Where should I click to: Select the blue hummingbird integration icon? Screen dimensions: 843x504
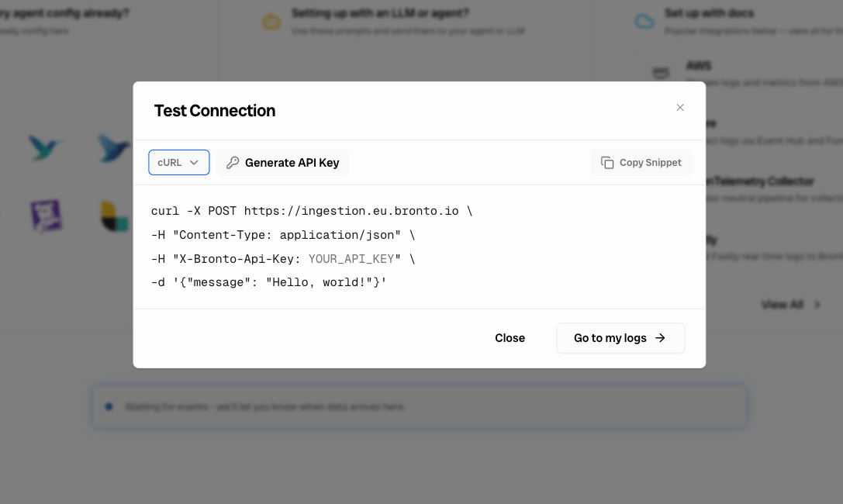click(x=114, y=148)
